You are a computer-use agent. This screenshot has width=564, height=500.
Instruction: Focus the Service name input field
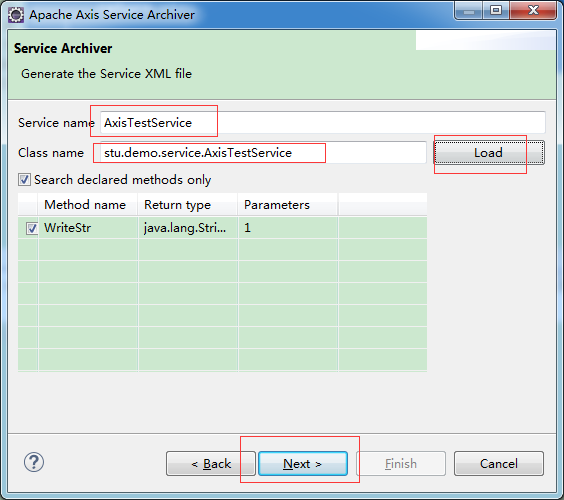click(x=323, y=123)
